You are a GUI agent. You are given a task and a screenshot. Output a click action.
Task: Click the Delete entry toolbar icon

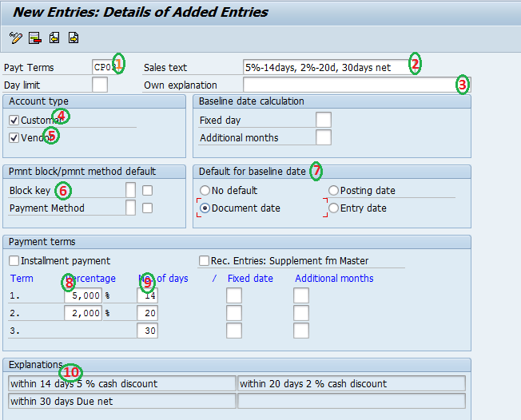click(x=34, y=38)
